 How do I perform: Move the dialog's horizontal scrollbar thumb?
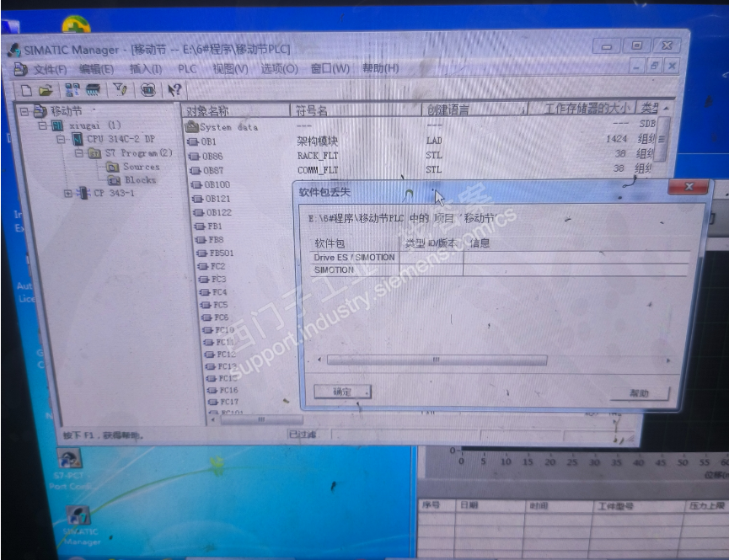tap(437, 360)
